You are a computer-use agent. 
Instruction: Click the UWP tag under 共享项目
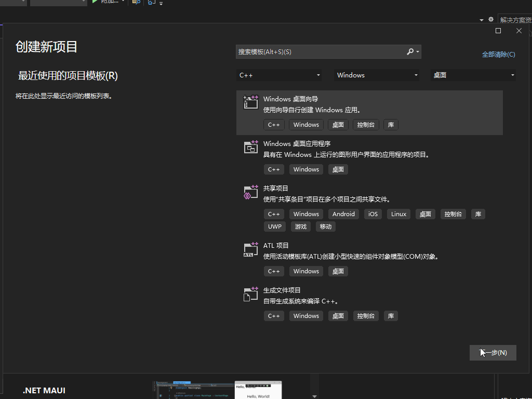275,227
